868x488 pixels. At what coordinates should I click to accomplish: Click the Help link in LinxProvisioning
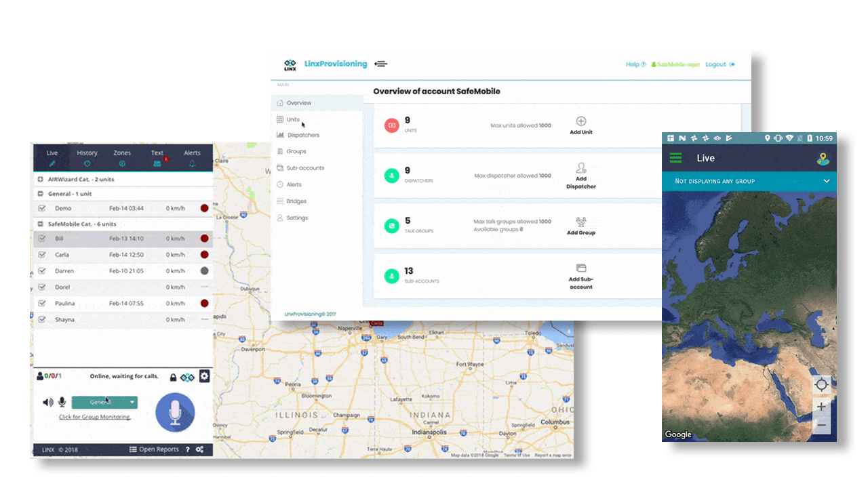635,64
